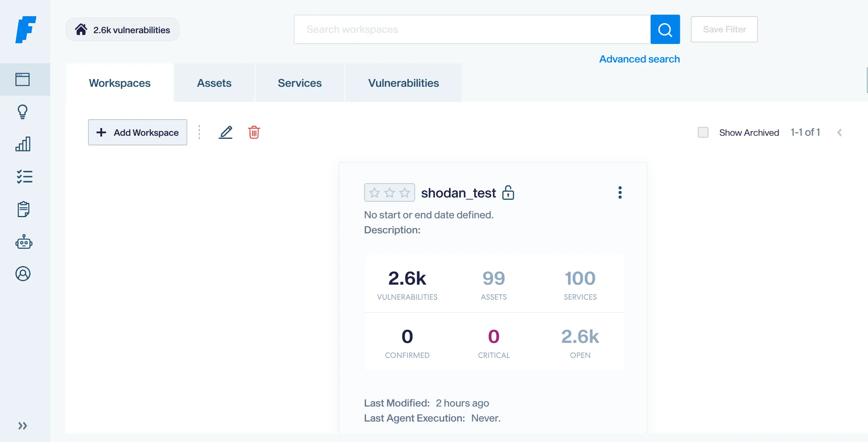This screenshot has height=442, width=868.
Task: Open the clipboard reports sidebar icon
Action: tap(23, 209)
